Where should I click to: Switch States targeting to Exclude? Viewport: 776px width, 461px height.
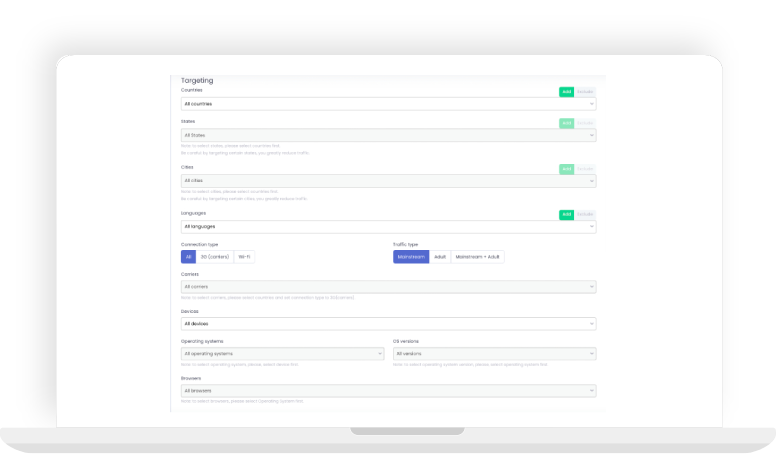[585, 123]
